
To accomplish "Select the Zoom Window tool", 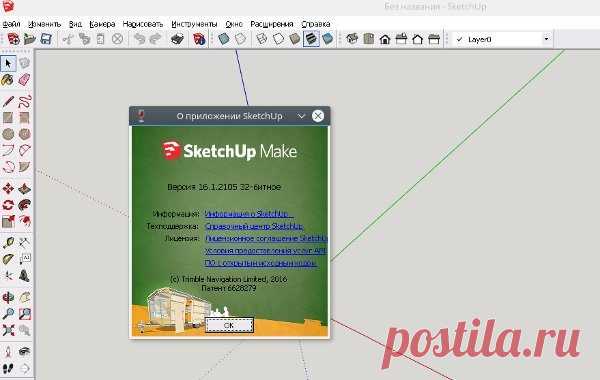I will [x=24, y=314].
